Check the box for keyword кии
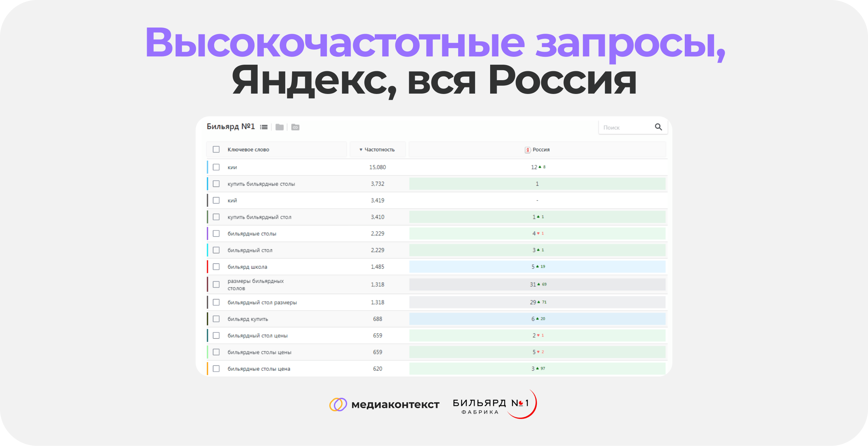 [x=216, y=167]
